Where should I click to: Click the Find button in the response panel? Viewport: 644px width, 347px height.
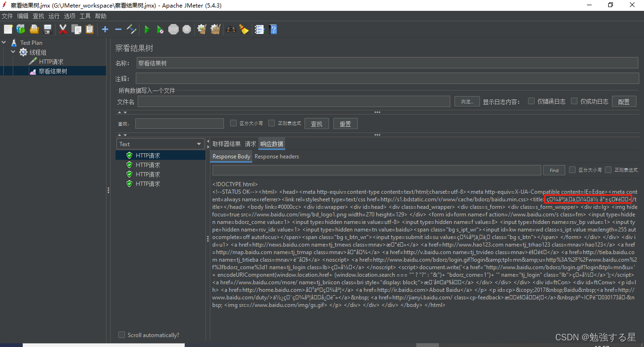click(554, 170)
